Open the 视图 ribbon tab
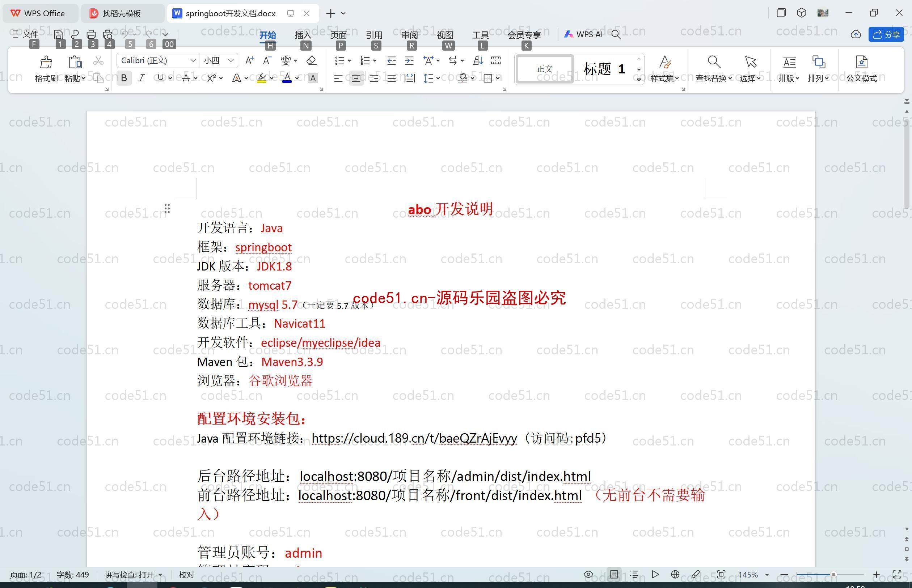The height and width of the screenshot is (588, 912). pos(445,35)
